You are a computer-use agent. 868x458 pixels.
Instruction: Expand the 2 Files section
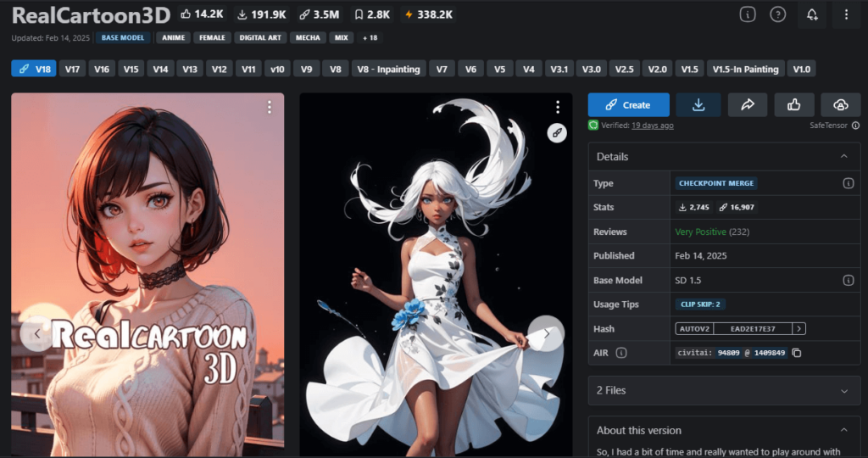(724, 390)
